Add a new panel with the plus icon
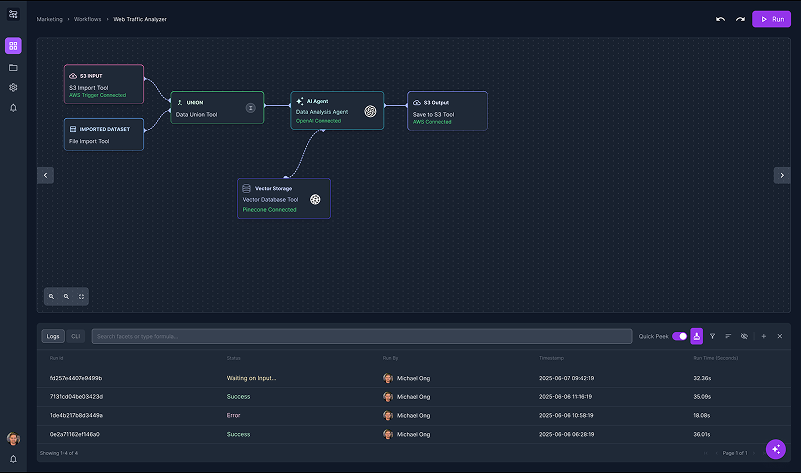This screenshot has width=801, height=473. (764, 336)
